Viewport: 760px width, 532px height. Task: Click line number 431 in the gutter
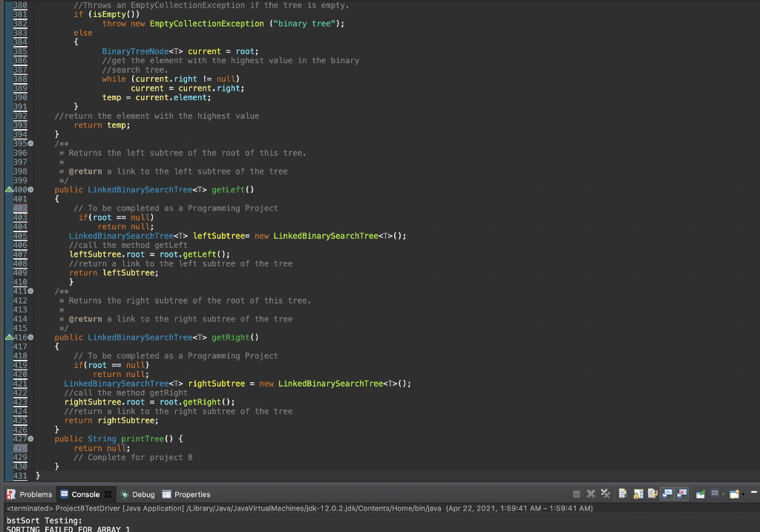[x=20, y=476]
